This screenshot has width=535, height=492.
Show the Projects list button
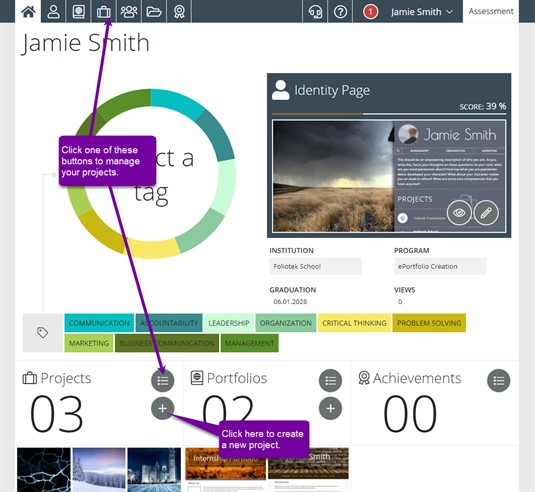click(162, 380)
